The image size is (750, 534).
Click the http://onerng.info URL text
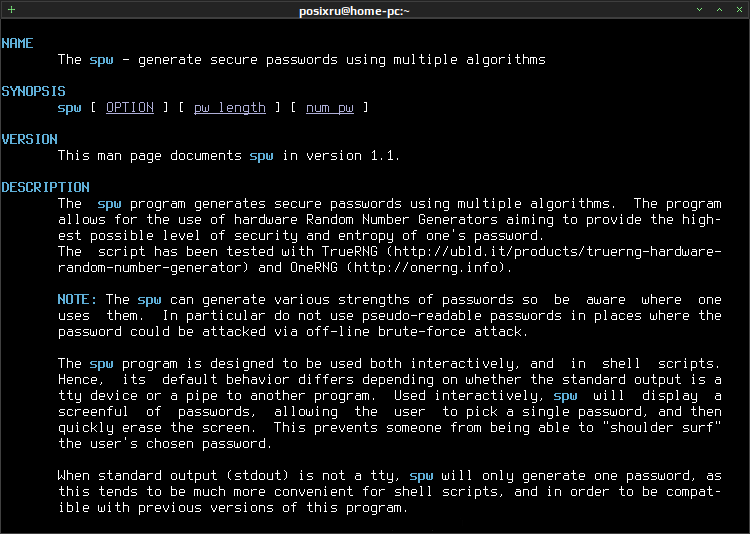(429, 267)
